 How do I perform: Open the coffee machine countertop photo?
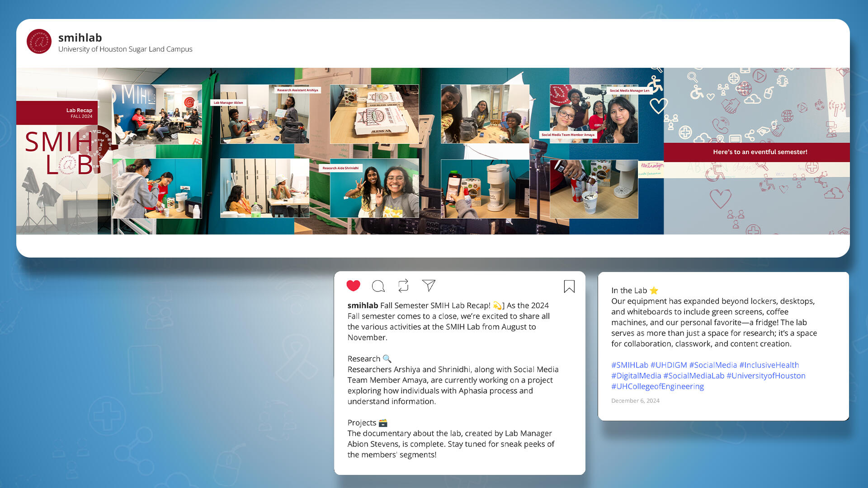click(485, 188)
